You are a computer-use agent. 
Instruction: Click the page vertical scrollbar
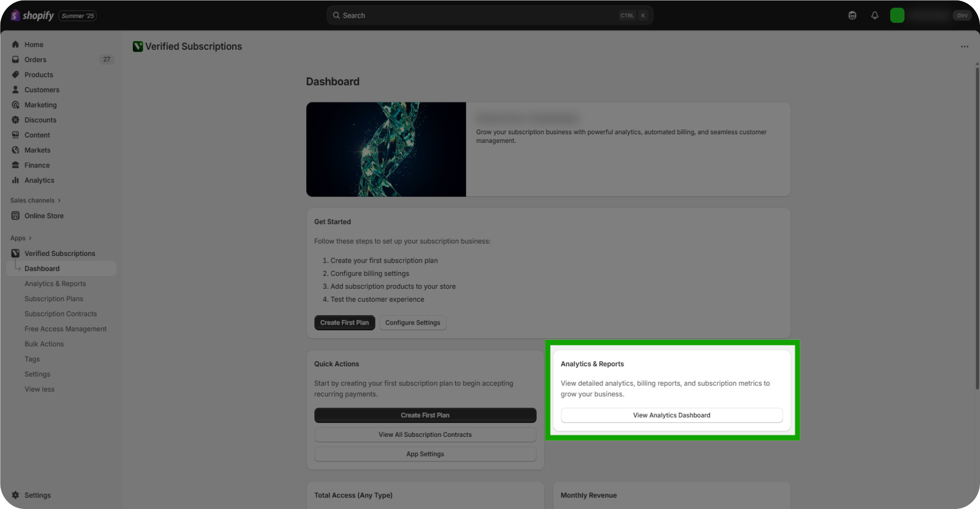pos(977,227)
